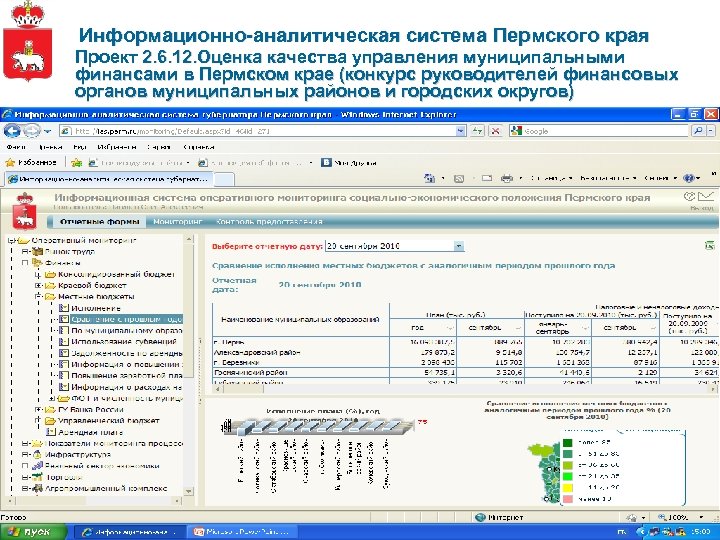
Task: Click the RSS feeds icon
Action: click(x=458, y=179)
